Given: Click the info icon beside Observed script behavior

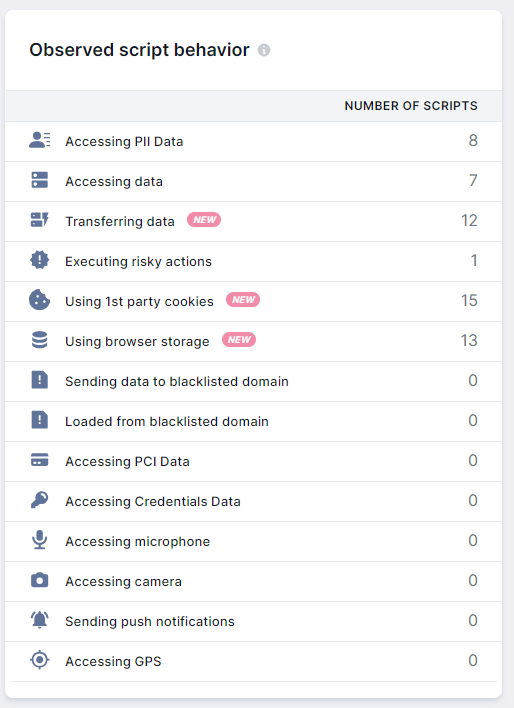Looking at the screenshot, I should click(264, 50).
